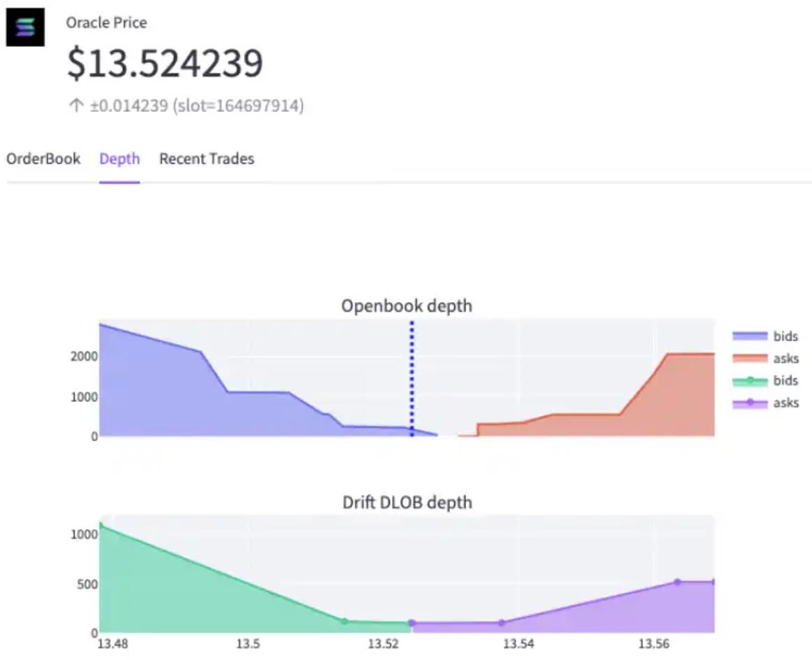Click the 2000 y-axis label of Openbook chart
The image size is (812, 660).
tap(85, 357)
